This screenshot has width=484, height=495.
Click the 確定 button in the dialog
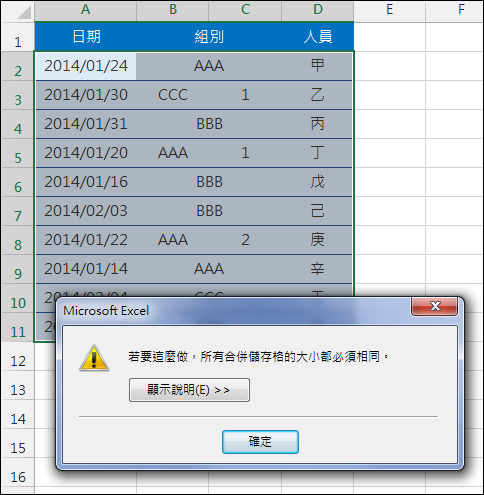pyautogui.click(x=260, y=442)
